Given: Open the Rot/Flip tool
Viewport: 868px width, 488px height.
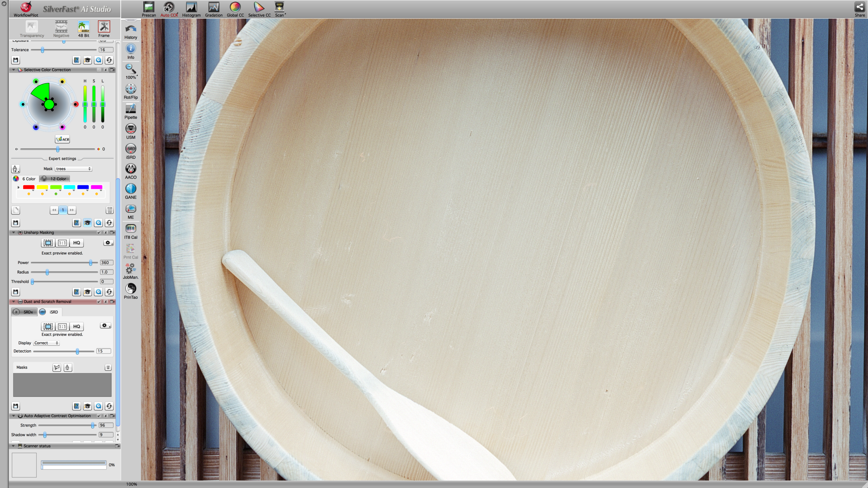Looking at the screenshot, I should coord(131,91).
